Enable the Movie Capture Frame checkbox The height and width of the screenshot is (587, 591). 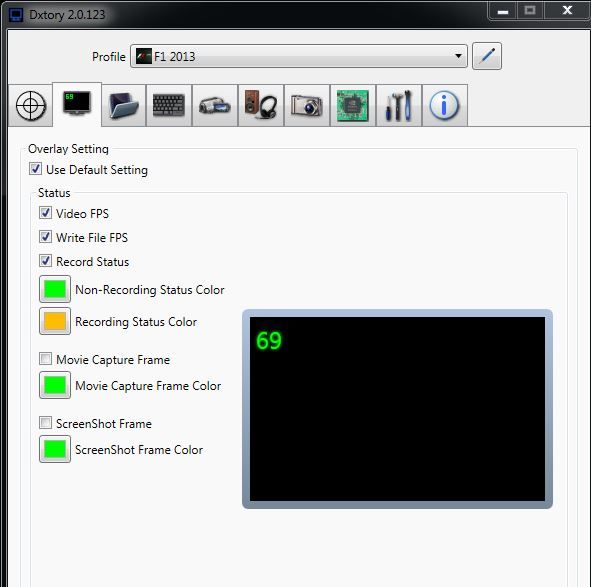(45, 359)
